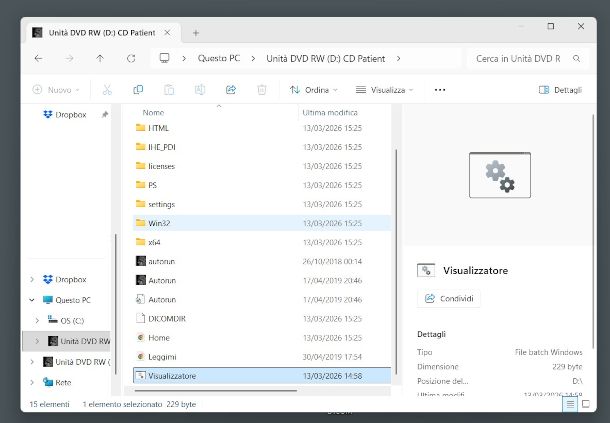610x423 pixels.
Task: Click chevron after Questo PC in breadcrumb
Action: point(253,59)
